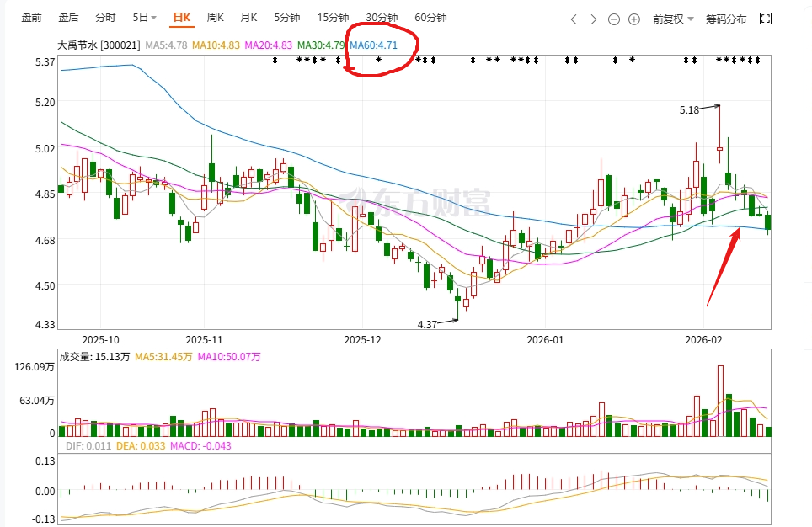Click the 126.09万 volume axis label
The height and width of the screenshot is (527, 812).
click(35, 367)
